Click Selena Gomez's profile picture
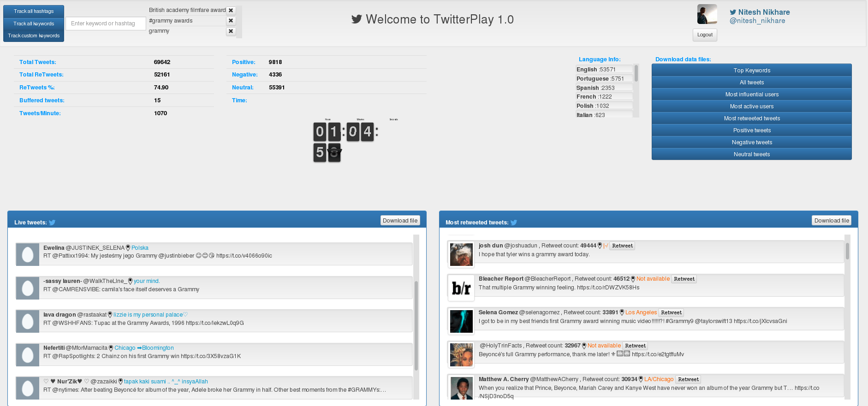 461,321
